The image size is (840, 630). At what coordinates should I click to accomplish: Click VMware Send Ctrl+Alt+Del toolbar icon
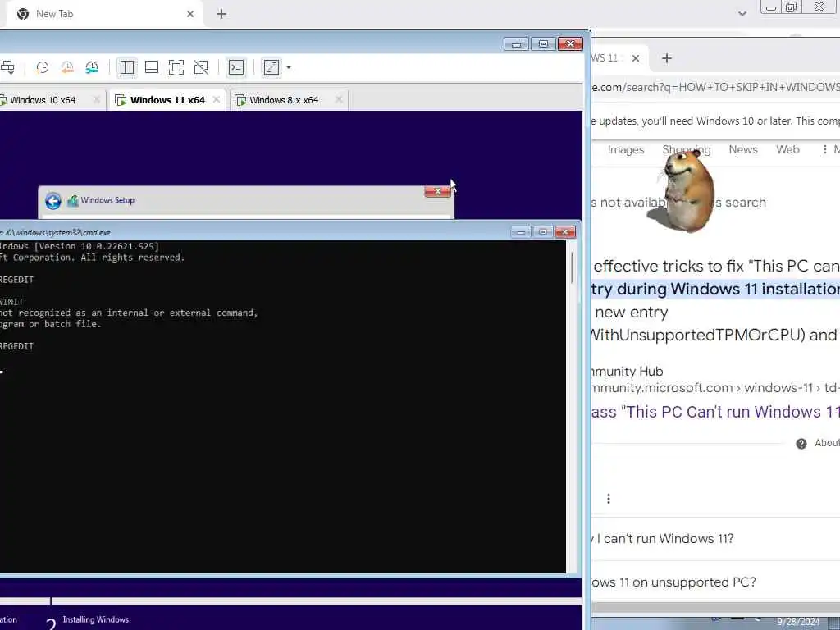coord(7,67)
